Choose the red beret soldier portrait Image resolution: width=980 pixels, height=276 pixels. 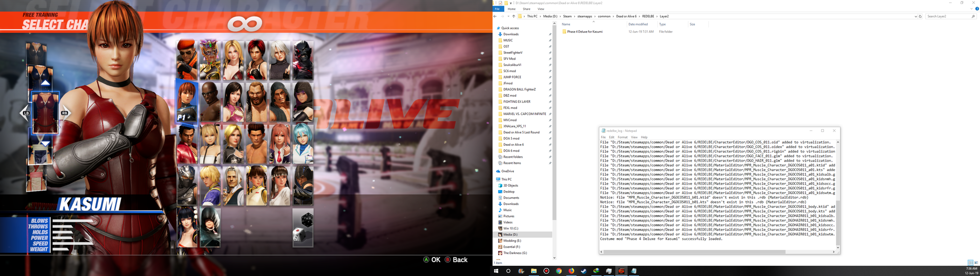tap(187, 60)
